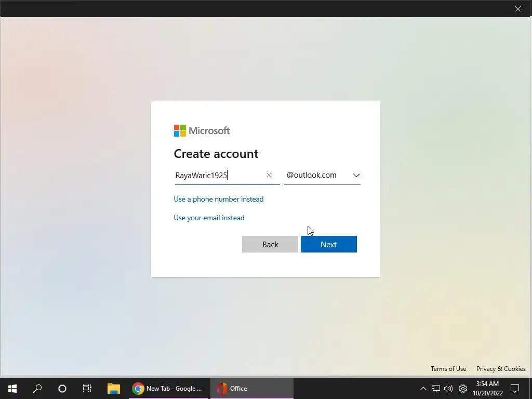Open the notification Action Center icon

coord(515,389)
